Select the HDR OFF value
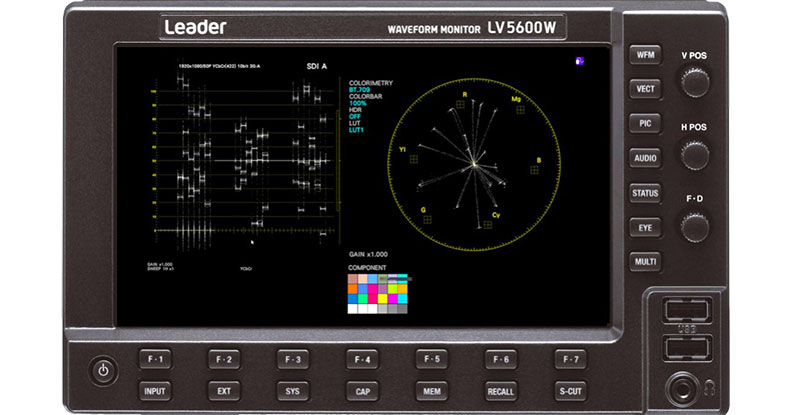This screenshot has height=415, width=800. (x=355, y=116)
